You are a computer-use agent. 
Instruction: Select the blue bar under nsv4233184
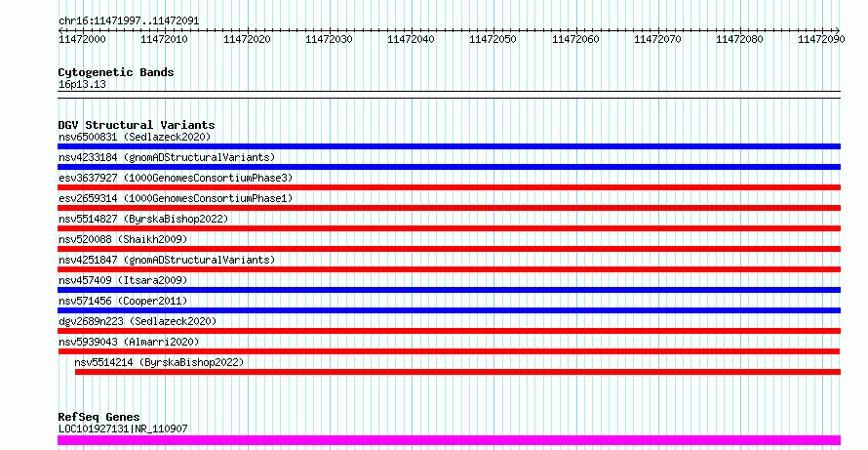(449, 167)
